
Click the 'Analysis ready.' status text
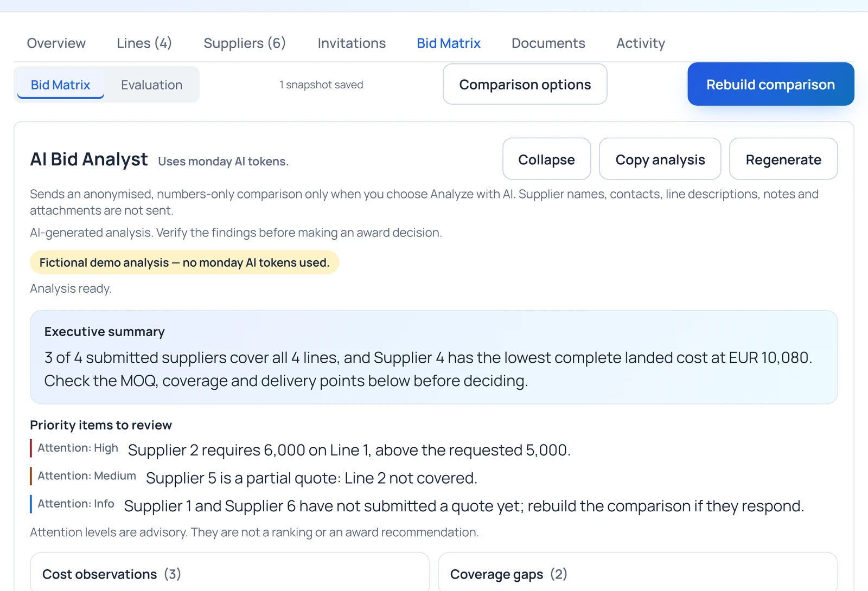tap(71, 288)
